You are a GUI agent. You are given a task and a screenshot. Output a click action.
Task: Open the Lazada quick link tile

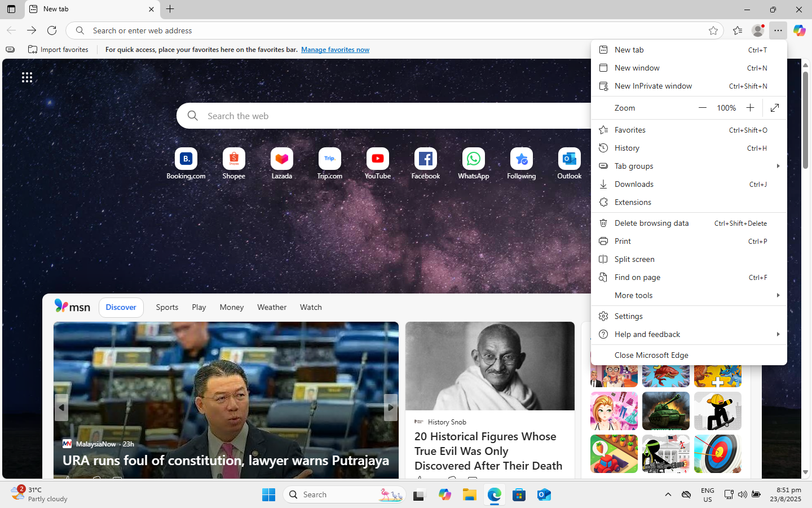[x=282, y=164]
